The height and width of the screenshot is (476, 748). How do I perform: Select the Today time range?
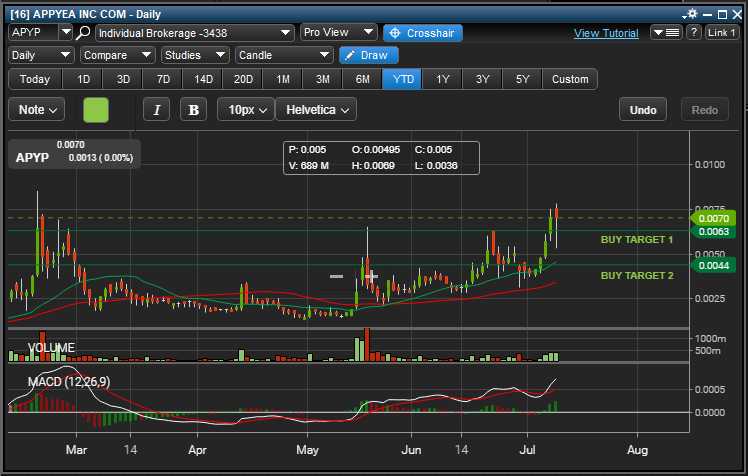tap(35, 79)
